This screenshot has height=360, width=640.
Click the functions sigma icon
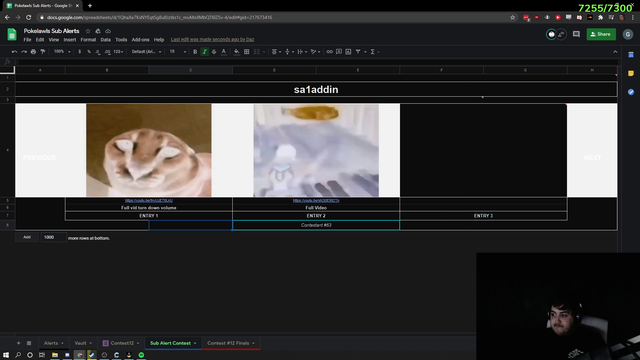(x=373, y=52)
